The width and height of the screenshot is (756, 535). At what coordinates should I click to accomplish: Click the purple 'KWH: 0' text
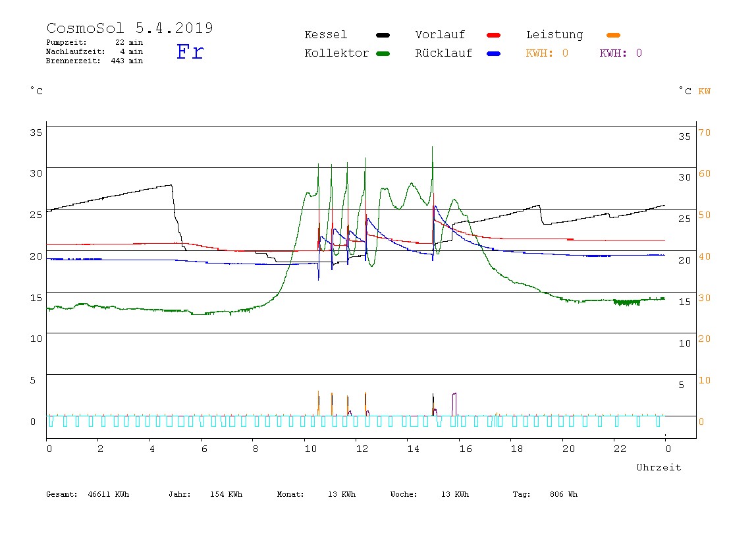point(621,53)
